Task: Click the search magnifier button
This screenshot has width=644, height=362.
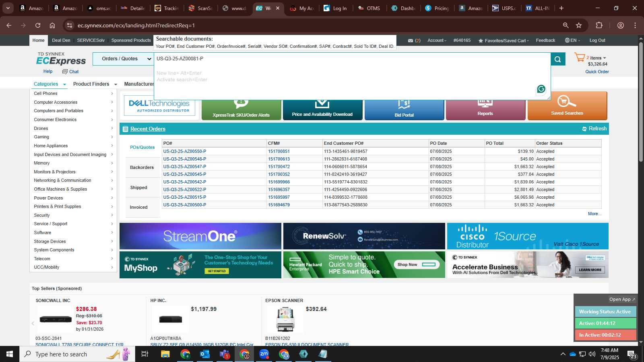Action: coord(558,59)
